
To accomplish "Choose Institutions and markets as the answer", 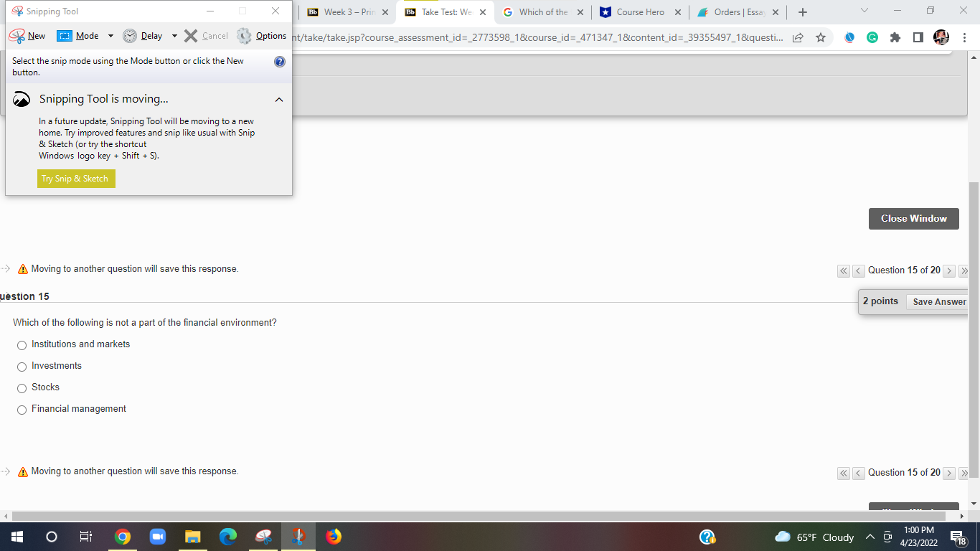I will [22, 345].
